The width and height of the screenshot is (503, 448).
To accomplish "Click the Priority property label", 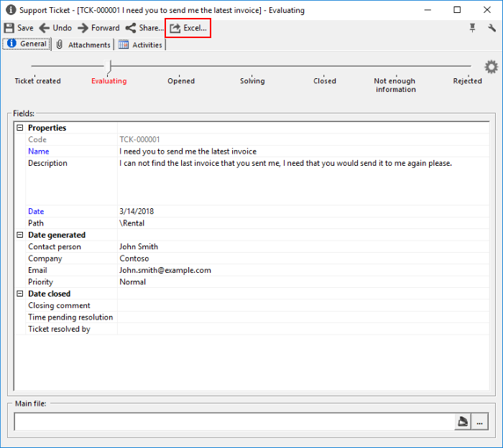I will pos(40,281).
